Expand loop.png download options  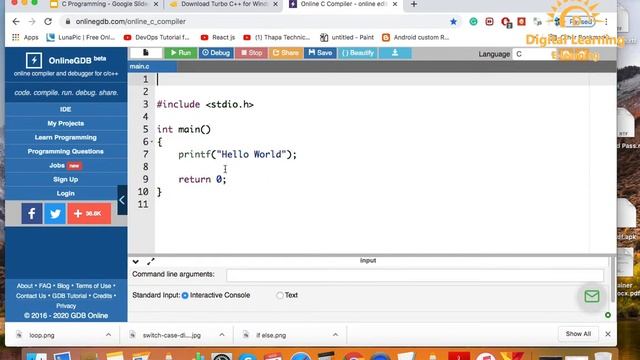click(x=108, y=335)
